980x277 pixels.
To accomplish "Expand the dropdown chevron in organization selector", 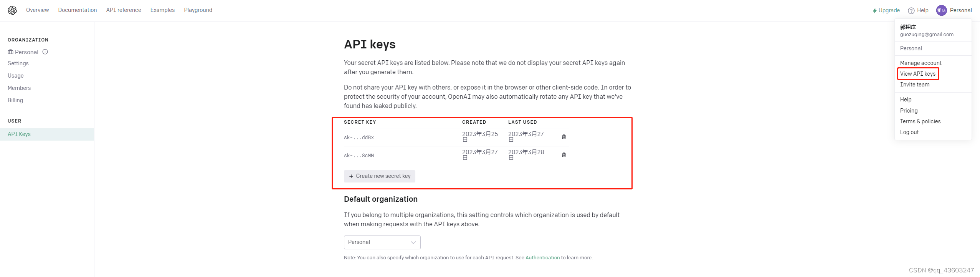I will coord(413,242).
